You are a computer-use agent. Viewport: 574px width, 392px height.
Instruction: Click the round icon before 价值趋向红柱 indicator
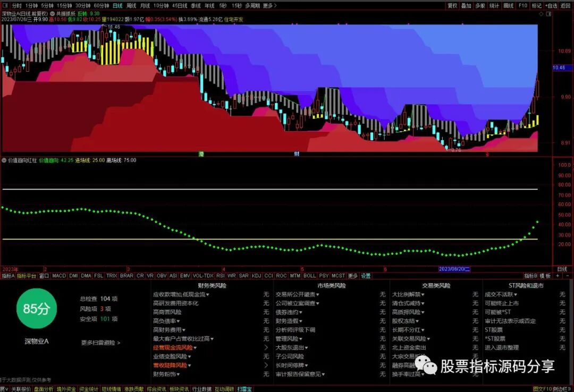(x=4, y=160)
